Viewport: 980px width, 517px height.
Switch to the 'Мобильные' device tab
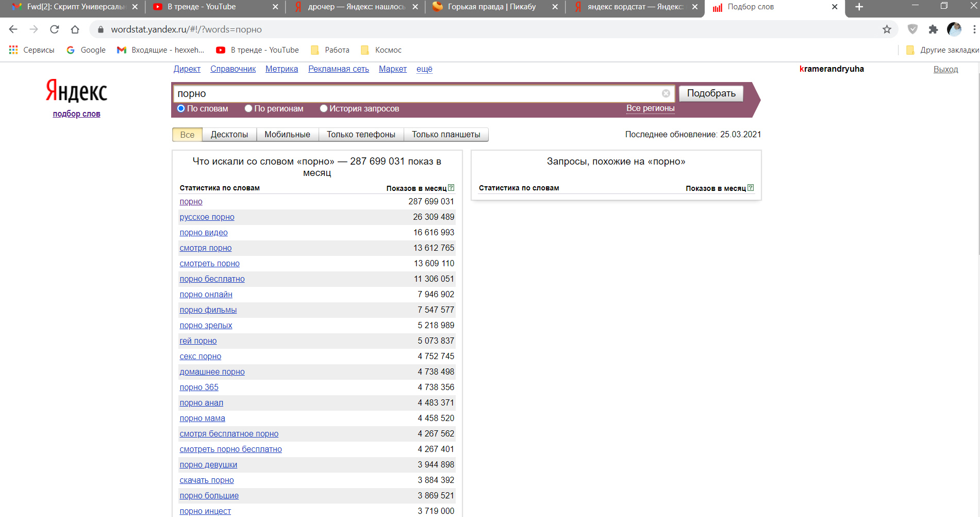[287, 135]
